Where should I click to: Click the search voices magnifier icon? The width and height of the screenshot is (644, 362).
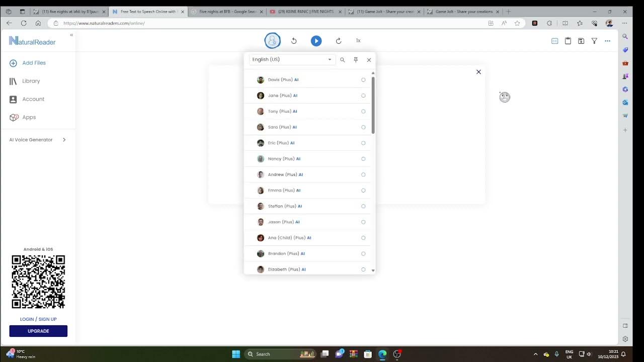point(343,60)
